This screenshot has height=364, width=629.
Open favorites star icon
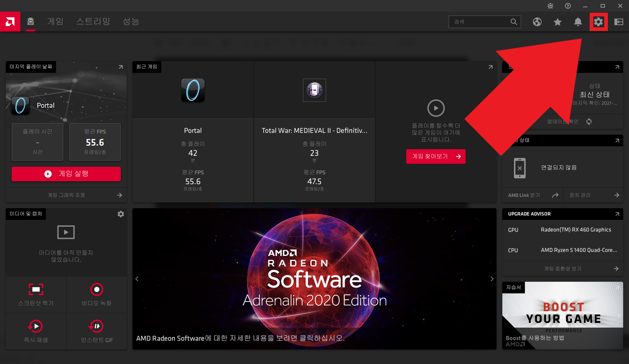[558, 22]
